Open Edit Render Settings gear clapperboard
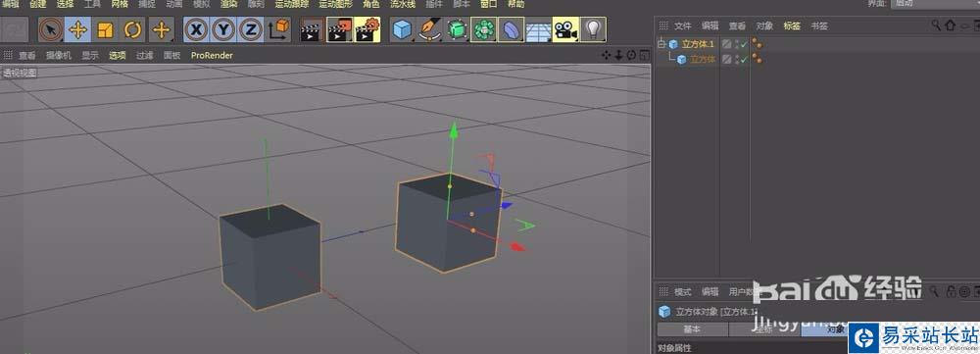The height and width of the screenshot is (354, 980). point(367,29)
